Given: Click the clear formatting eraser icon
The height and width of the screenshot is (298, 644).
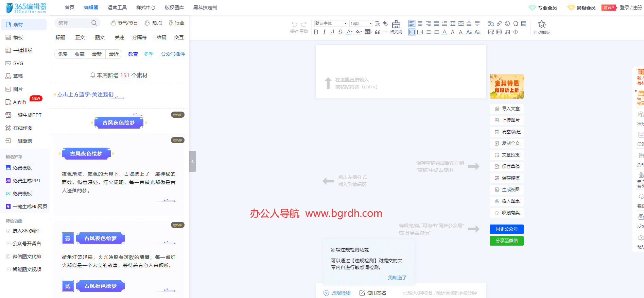Looking at the screenshot, I should (x=385, y=23).
